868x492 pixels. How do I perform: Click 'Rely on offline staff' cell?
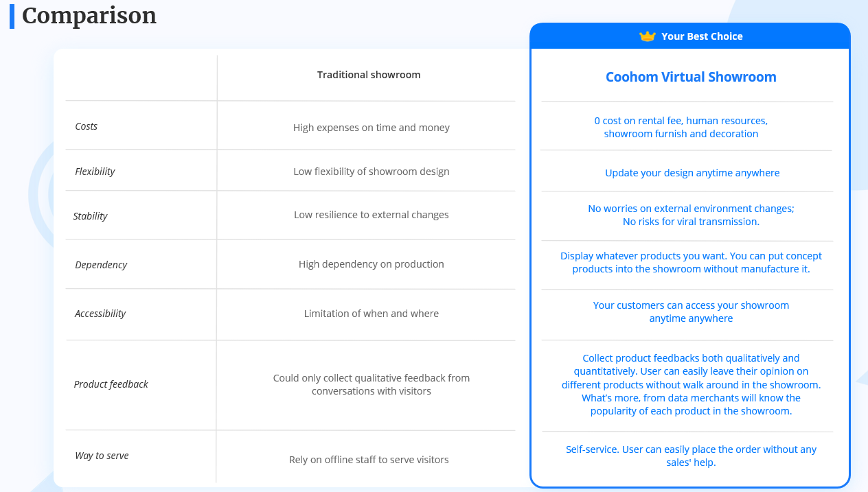tap(369, 460)
